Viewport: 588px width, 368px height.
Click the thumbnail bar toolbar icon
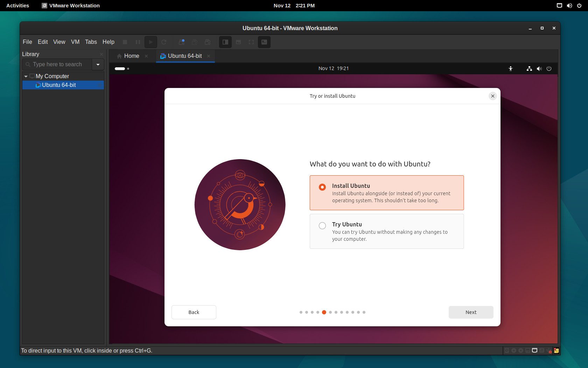238,42
